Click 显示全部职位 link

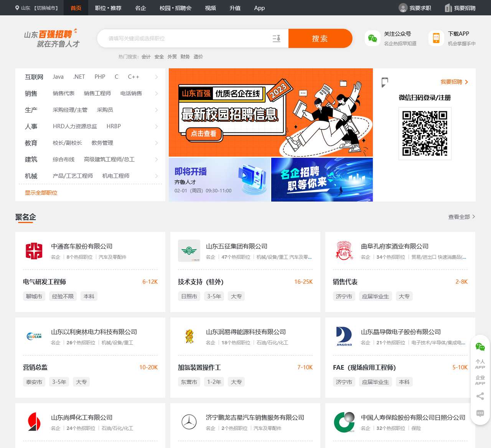point(41,193)
